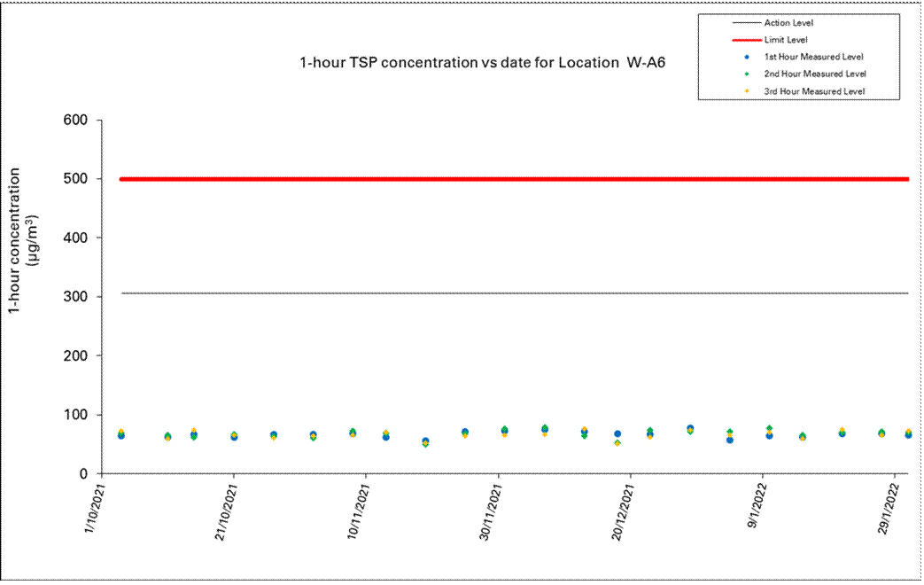924x585 pixels.
Task: Select the 2nd Hour Measured Level legend entry
Action: (x=813, y=74)
